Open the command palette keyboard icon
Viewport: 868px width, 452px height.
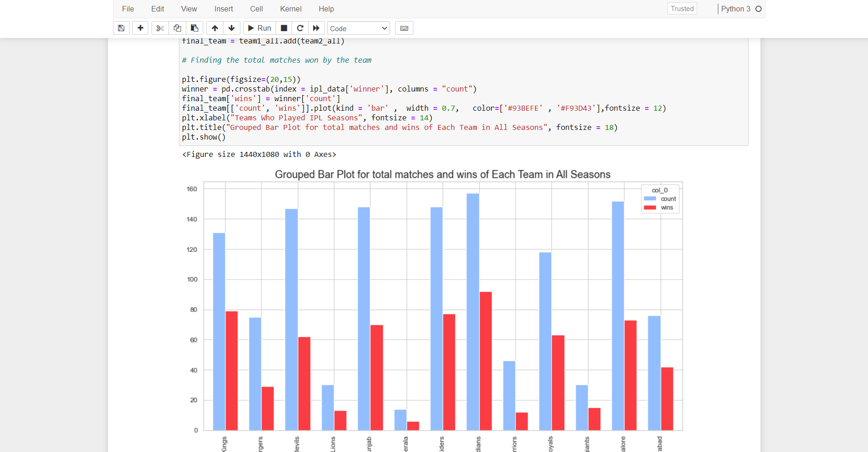point(404,28)
